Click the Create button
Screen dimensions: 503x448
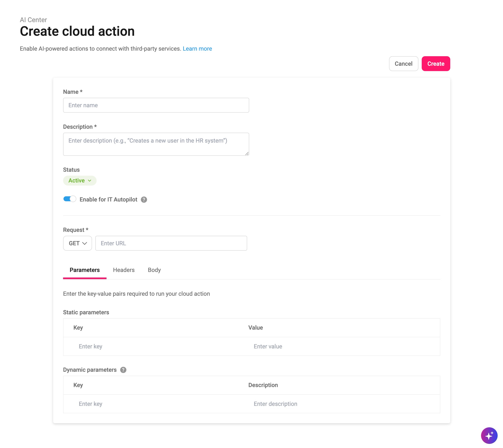tap(436, 64)
